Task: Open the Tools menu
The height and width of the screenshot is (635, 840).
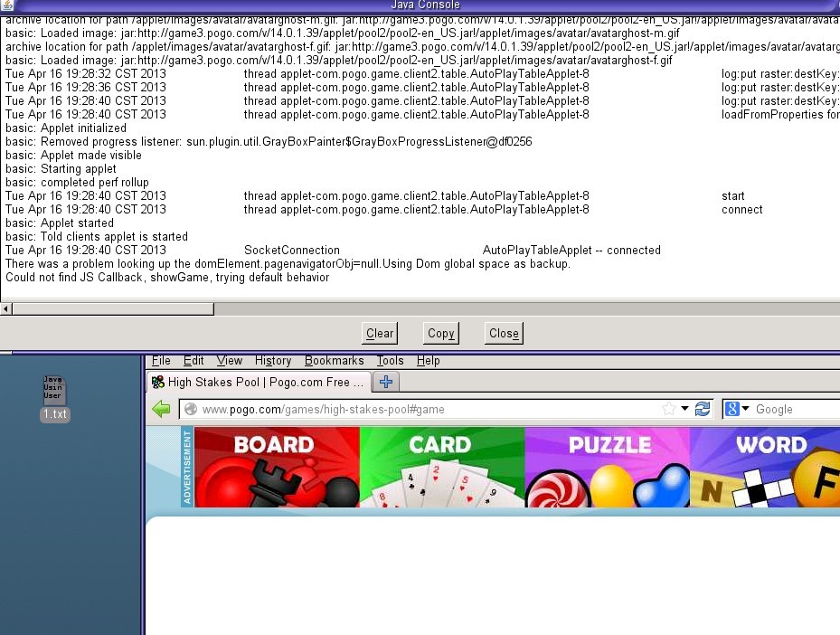Action: [x=391, y=360]
